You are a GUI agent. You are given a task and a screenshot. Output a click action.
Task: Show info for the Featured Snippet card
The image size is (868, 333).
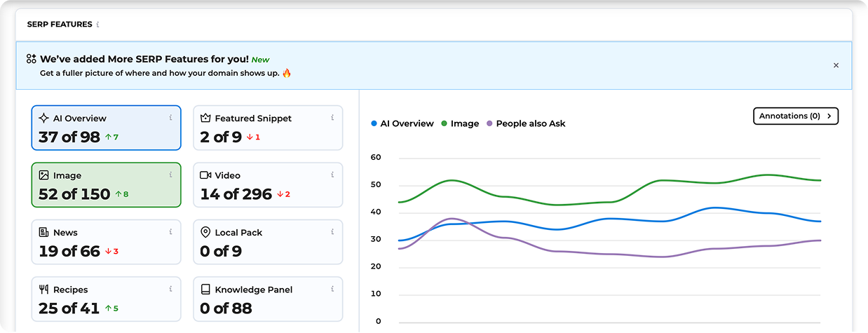click(x=332, y=118)
